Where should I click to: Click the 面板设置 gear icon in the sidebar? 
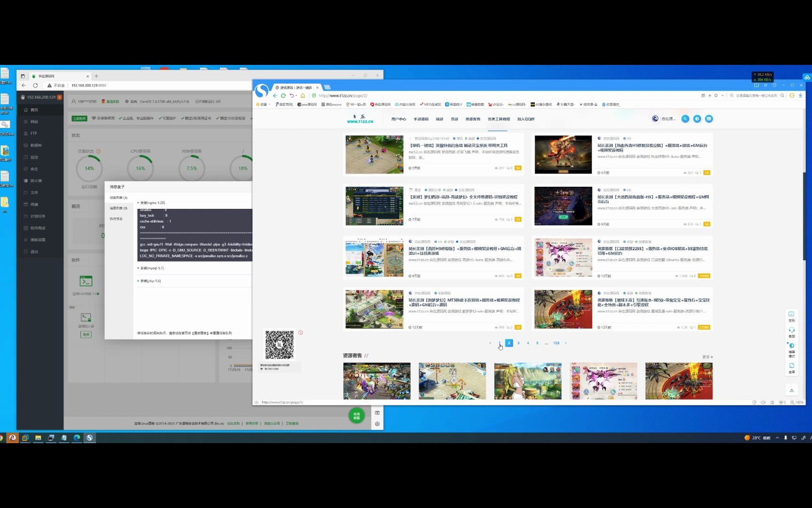pyautogui.click(x=26, y=240)
